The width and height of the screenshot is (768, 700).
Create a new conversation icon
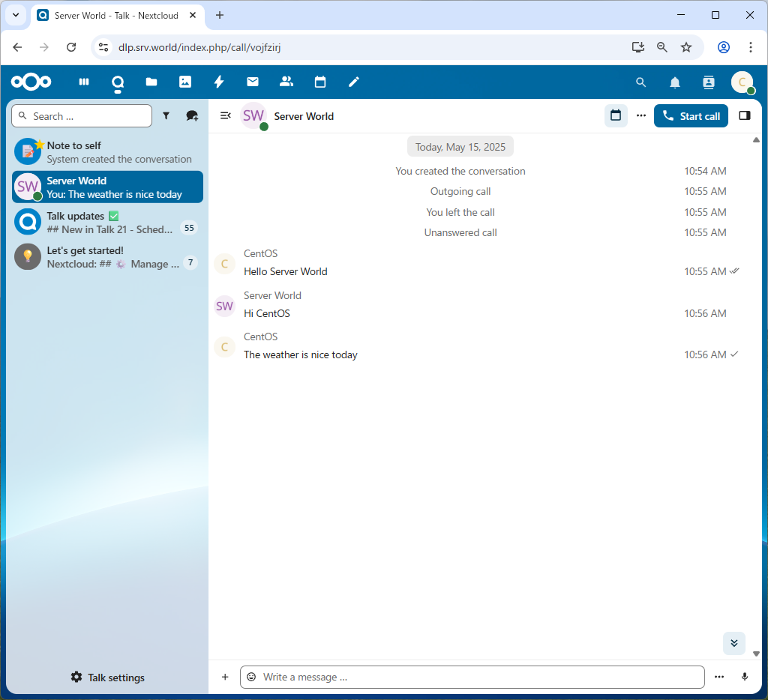pos(192,115)
